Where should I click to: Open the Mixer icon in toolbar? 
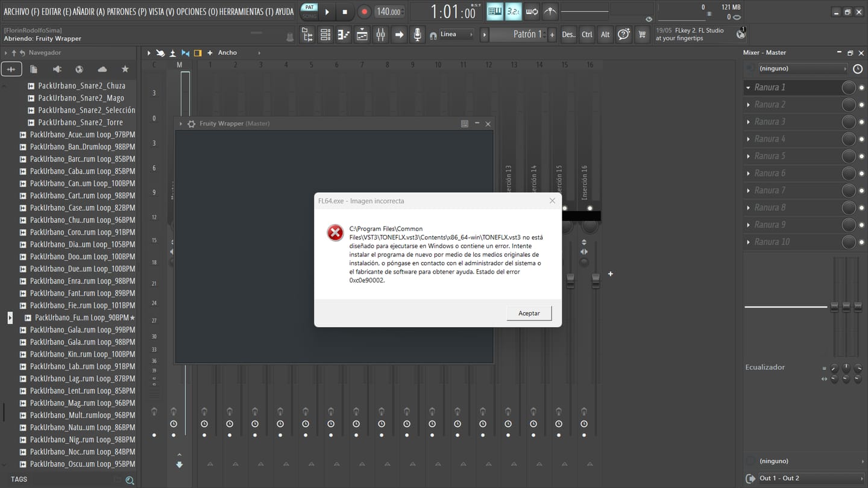[x=380, y=35]
